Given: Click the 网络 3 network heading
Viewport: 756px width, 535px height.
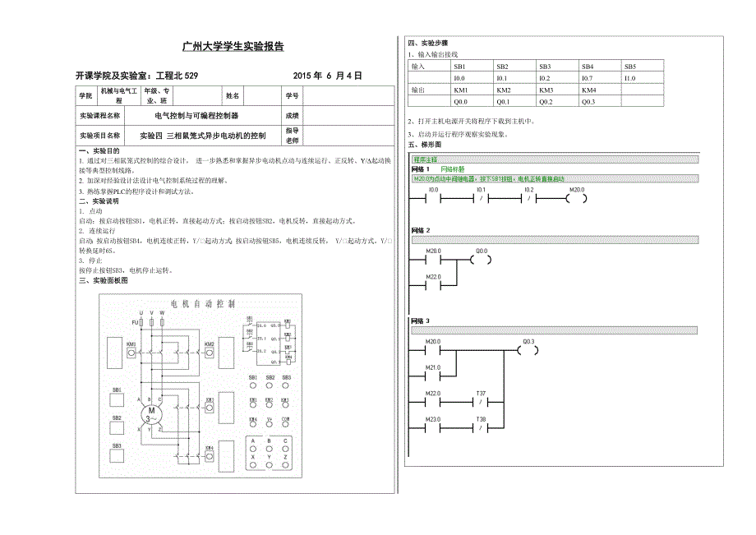Looking at the screenshot, I should (420, 321).
